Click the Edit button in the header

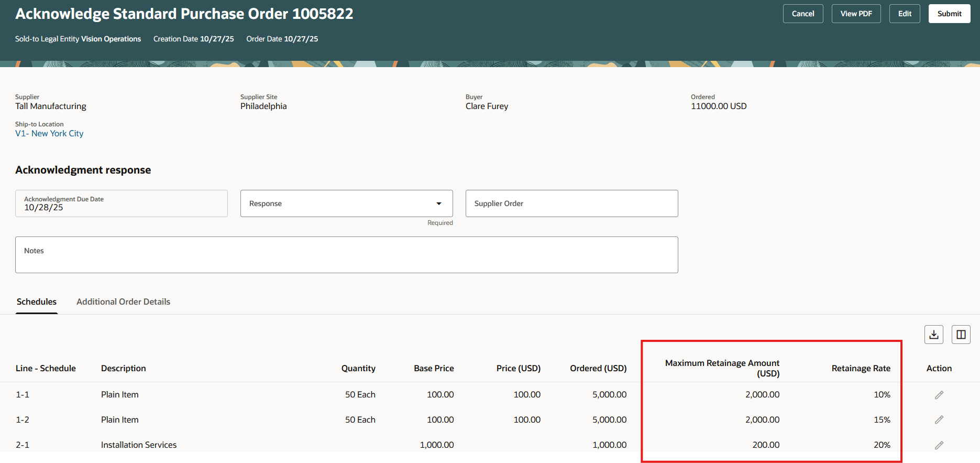(x=905, y=14)
